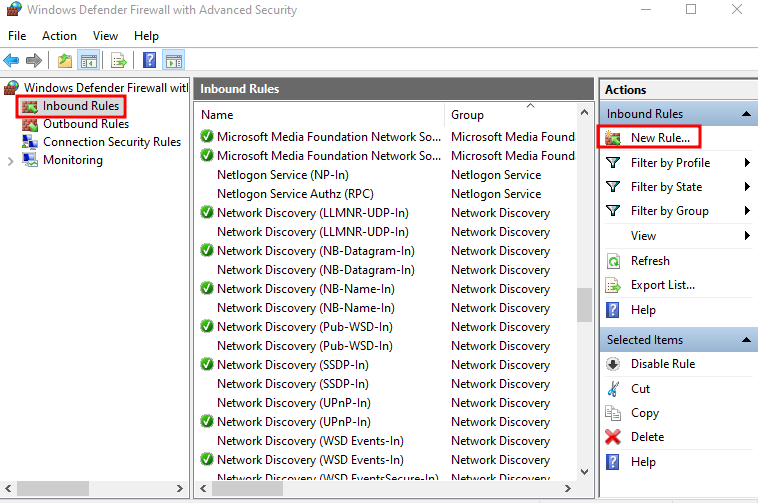
Task: Click rules list scroll down arrow
Action: [x=584, y=472]
